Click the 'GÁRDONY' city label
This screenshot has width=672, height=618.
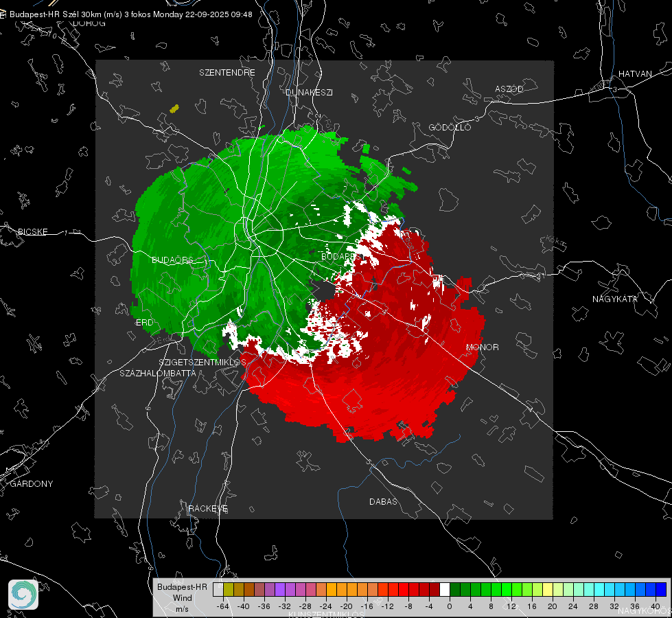[x=32, y=484]
